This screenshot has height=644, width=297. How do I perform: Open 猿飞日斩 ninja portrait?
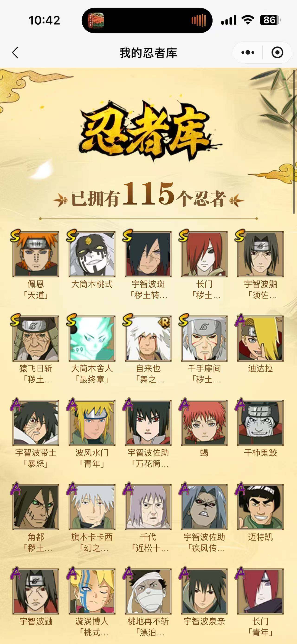point(36,338)
